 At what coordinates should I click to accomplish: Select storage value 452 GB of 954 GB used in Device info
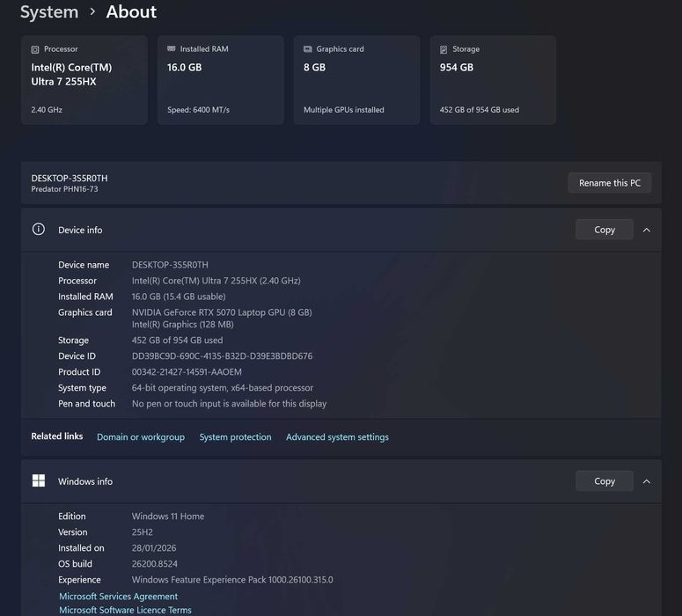[177, 341]
